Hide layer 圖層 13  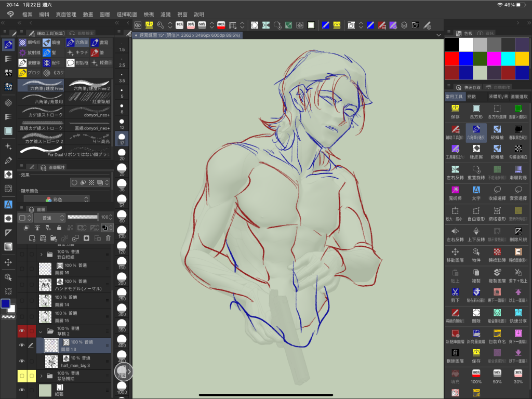22,345
